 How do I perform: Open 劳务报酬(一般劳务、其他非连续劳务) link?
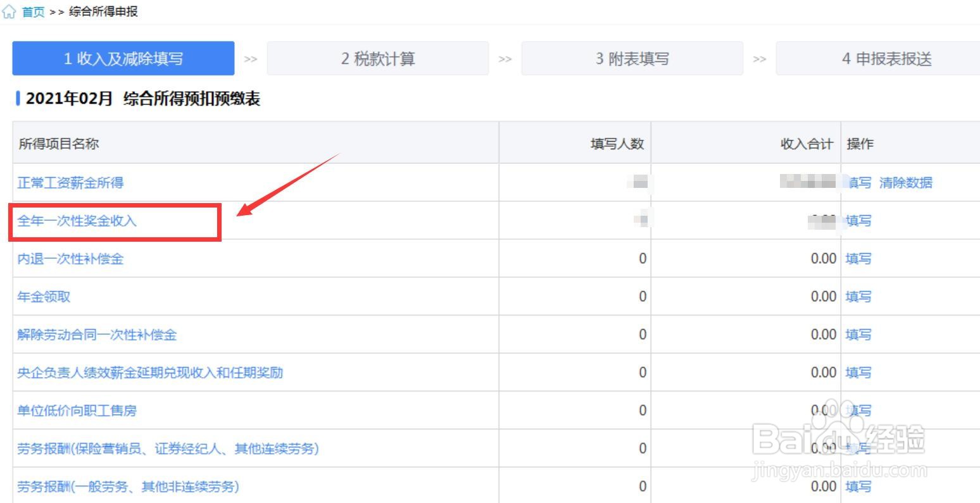coord(128,487)
